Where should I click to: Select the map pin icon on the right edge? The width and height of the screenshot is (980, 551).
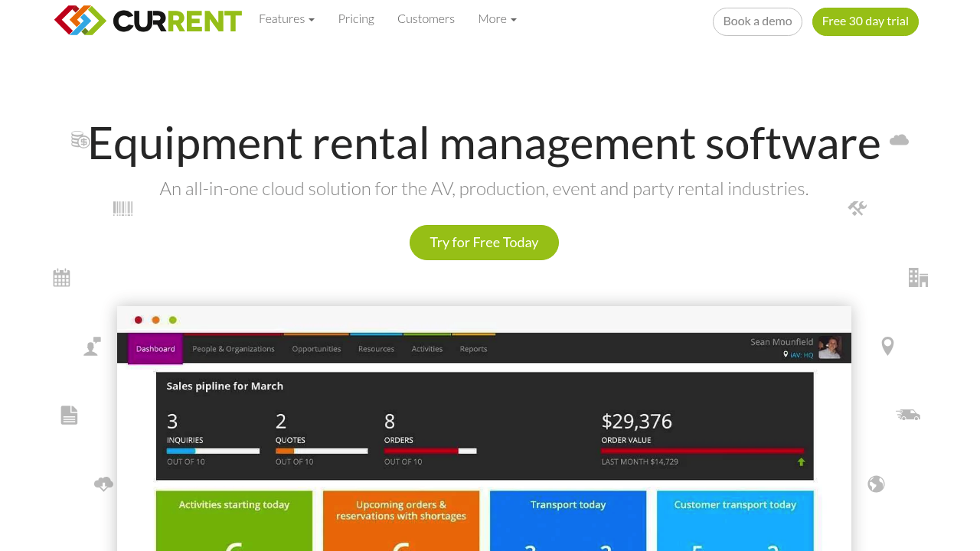pos(887,345)
